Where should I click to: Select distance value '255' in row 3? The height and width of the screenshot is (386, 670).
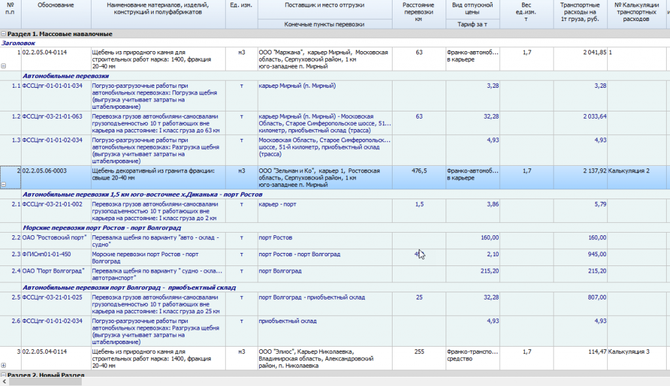[x=419, y=358]
